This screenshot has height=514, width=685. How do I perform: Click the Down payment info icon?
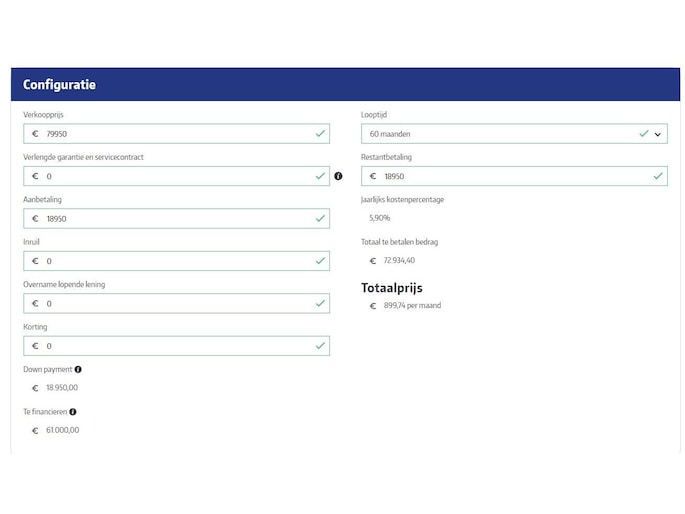point(78,369)
